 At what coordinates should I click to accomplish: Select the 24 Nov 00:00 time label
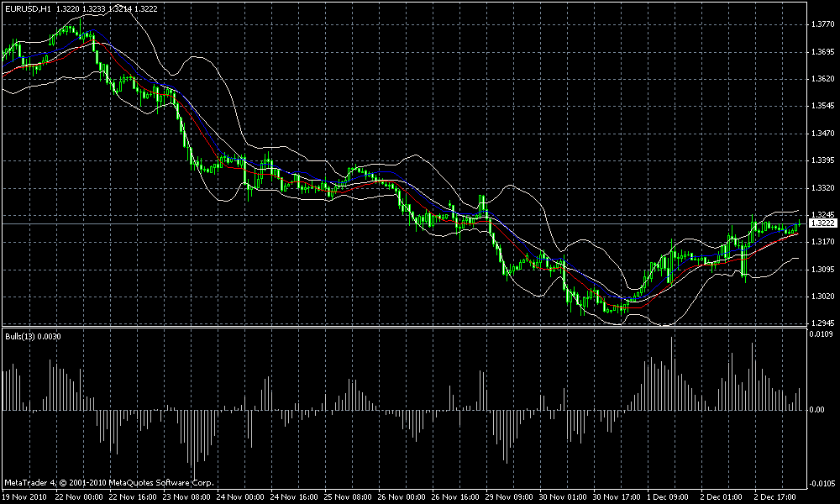pyautogui.click(x=242, y=497)
